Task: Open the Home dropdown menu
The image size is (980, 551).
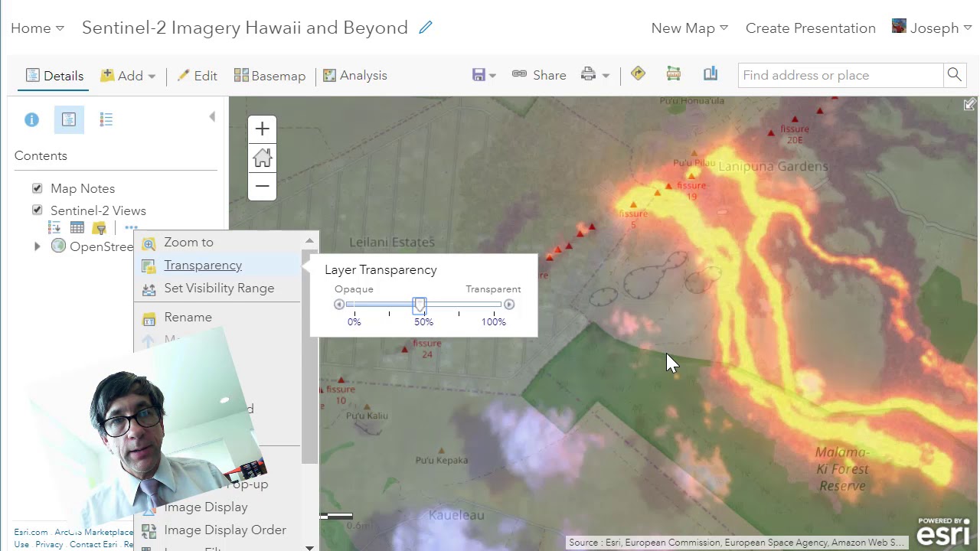Action: 38,28
